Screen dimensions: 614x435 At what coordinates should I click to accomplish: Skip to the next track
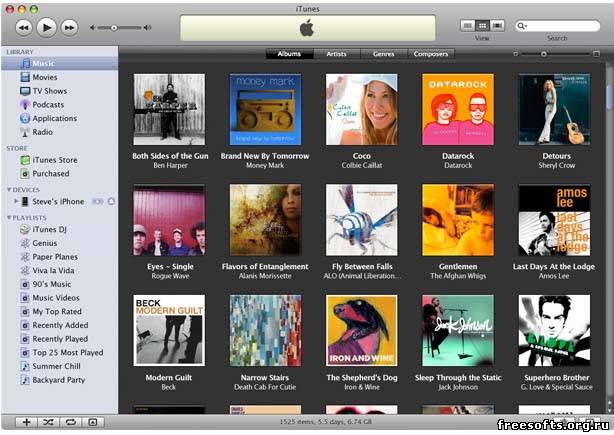tap(69, 28)
